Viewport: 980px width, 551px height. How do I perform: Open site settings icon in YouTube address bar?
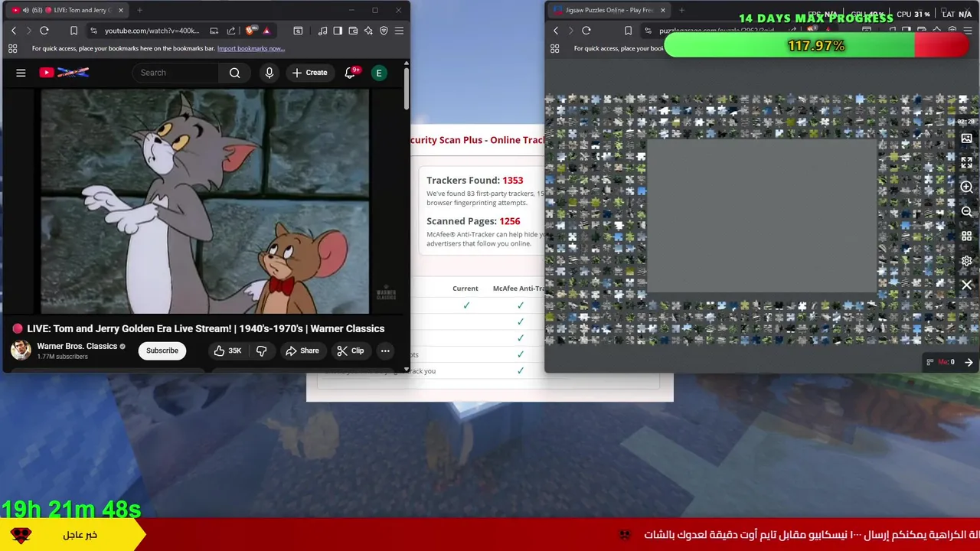[x=93, y=31]
